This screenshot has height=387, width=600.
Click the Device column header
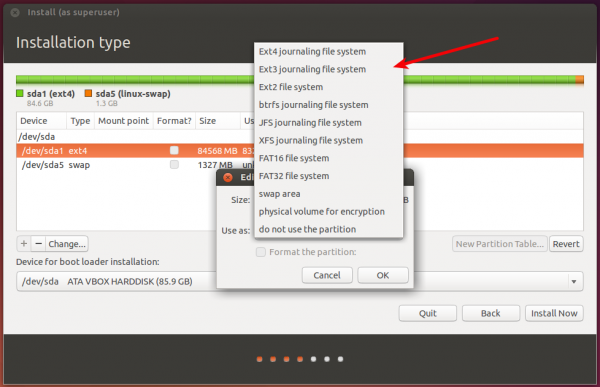point(41,121)
